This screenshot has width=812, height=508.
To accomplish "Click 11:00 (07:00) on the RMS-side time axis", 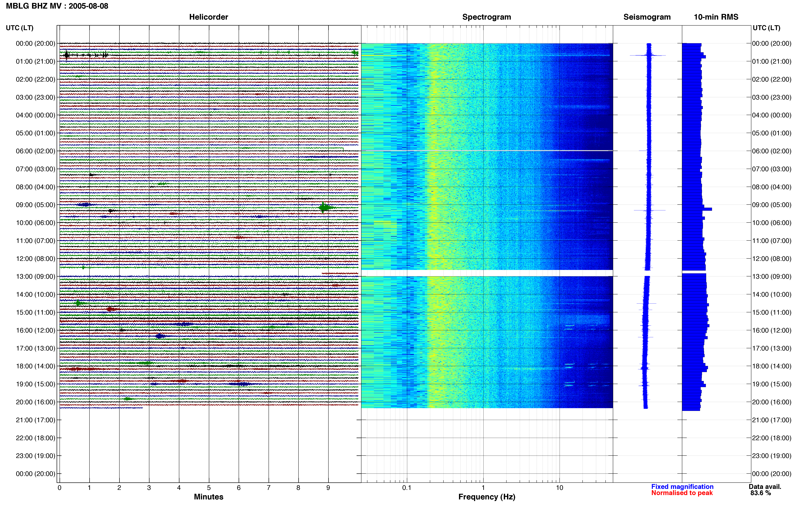I will (x=772, y=241).
